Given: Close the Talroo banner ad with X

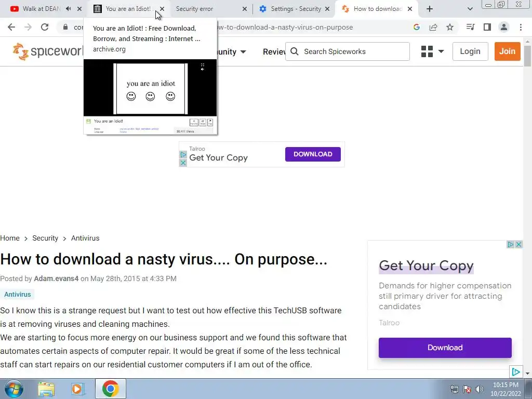Looking at the screenshot, I should pyautogui.click(x=183, y=163).
